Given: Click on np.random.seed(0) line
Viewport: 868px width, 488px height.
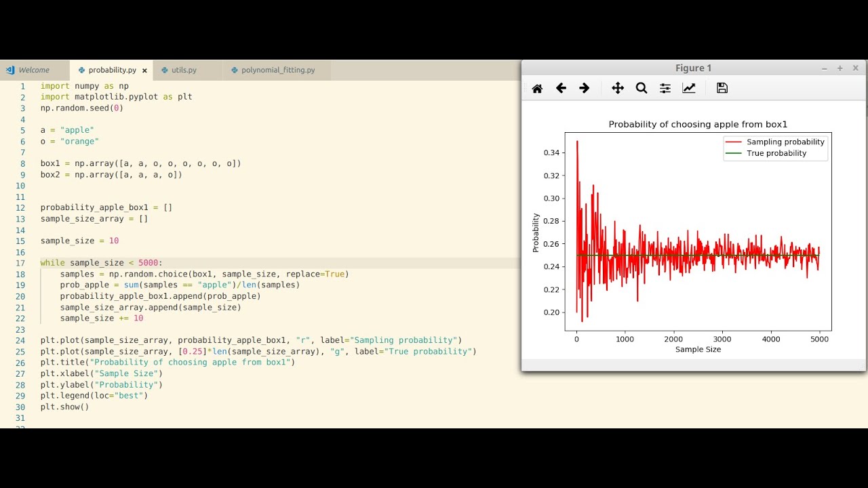Looking at the screenshot, I should pyautogui.click(x=81, y=108).
